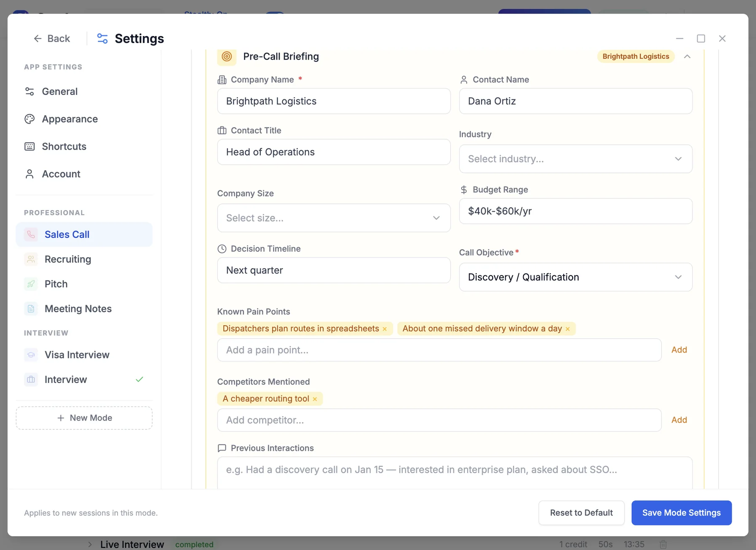The image size is (756, 550).
Task: Click the Previous Interactions text area
Action: click(x=455, y=473)
